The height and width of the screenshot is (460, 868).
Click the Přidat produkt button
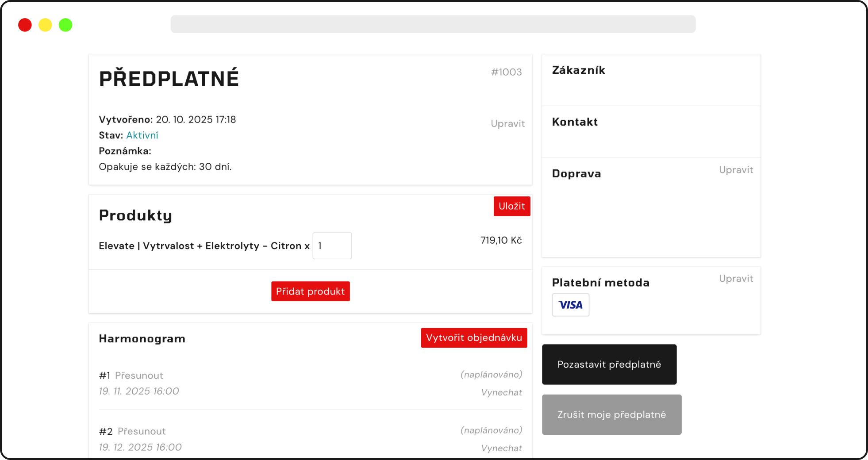point(310,291)
